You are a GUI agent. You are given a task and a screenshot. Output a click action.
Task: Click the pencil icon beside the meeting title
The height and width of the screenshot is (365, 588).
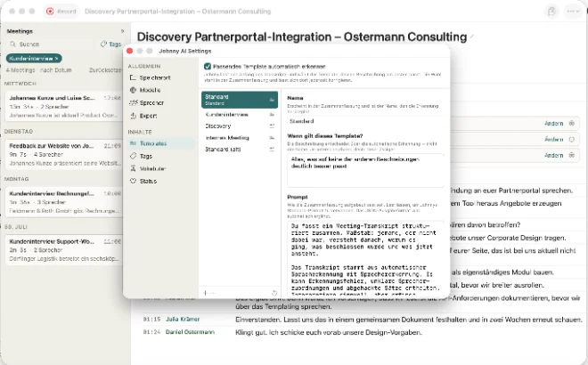tap(472, 36)
